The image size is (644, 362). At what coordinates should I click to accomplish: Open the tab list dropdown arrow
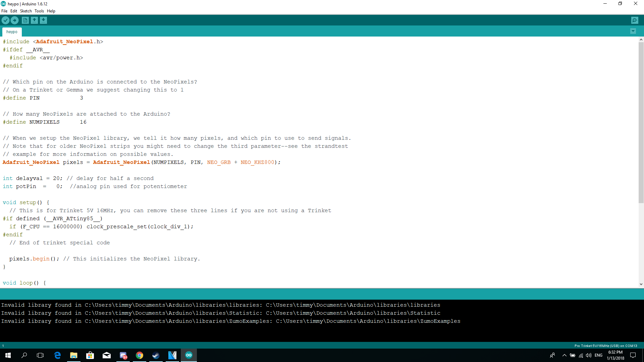pyautogui.click(x=633, y=31)
